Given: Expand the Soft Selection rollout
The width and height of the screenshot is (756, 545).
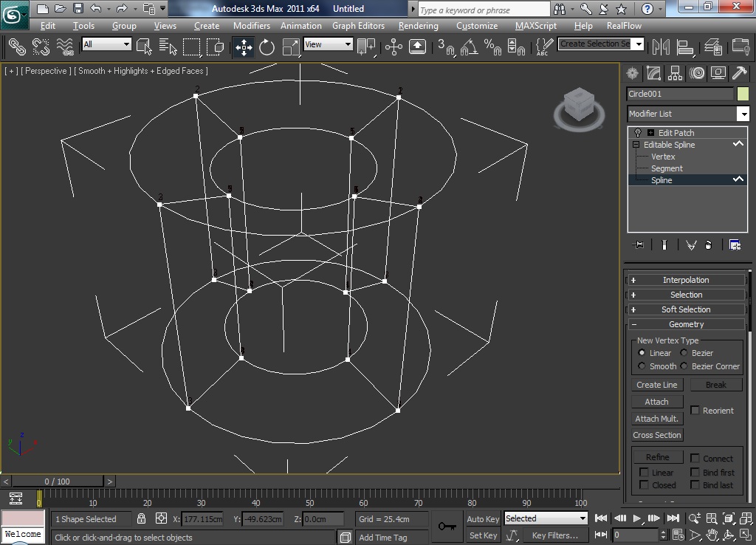Looking at the screenshot, I should pyautogui.click(x=686, y=309).
